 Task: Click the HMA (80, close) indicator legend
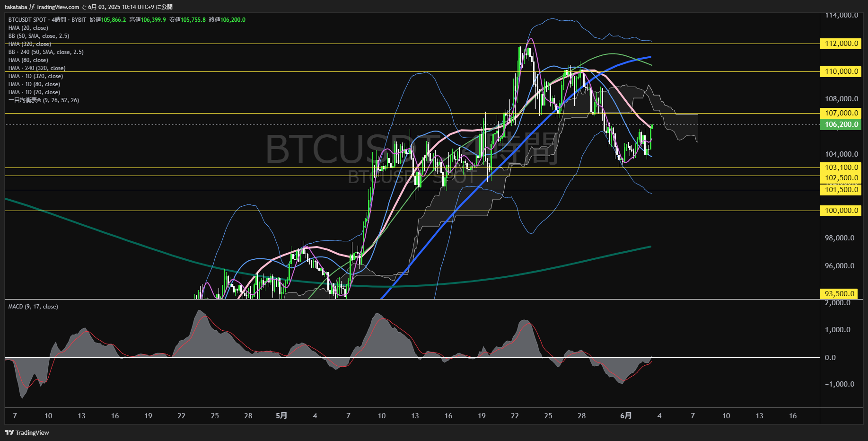click(x=28, y=60)
